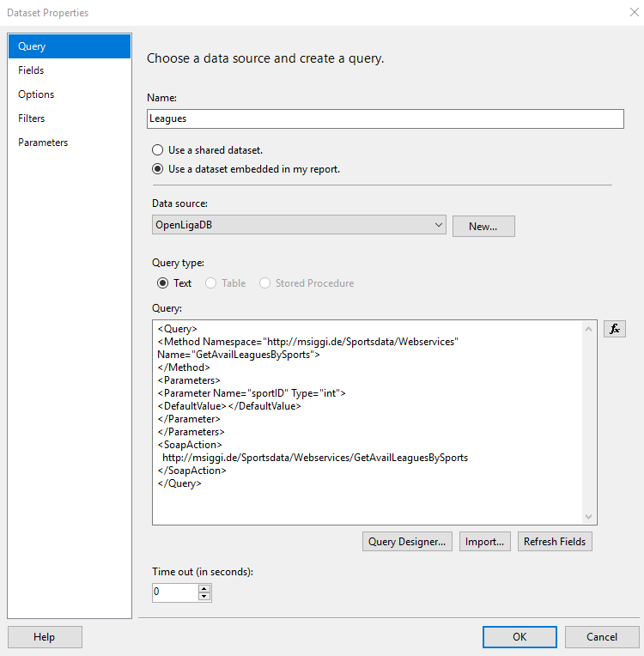
Task: Click the Import... button
Action: (x=484, y=542)
